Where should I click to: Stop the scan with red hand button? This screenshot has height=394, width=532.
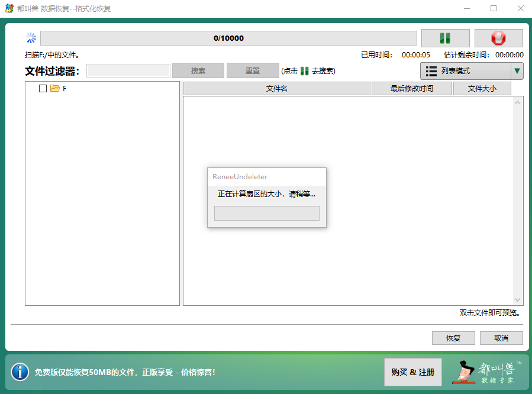click(498, 38)
